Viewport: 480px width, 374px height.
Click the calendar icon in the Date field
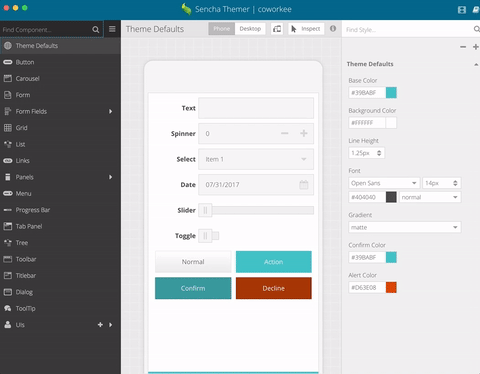coord(304,185)
